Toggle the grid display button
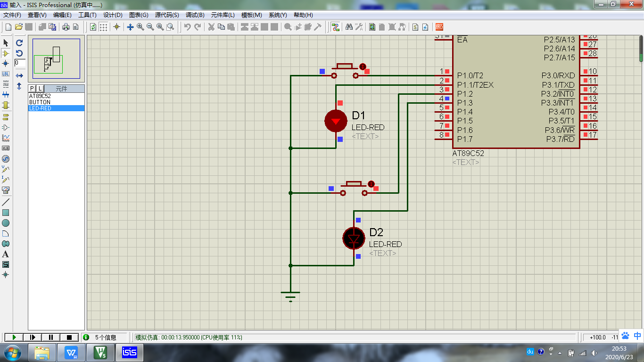 (103, 27)
